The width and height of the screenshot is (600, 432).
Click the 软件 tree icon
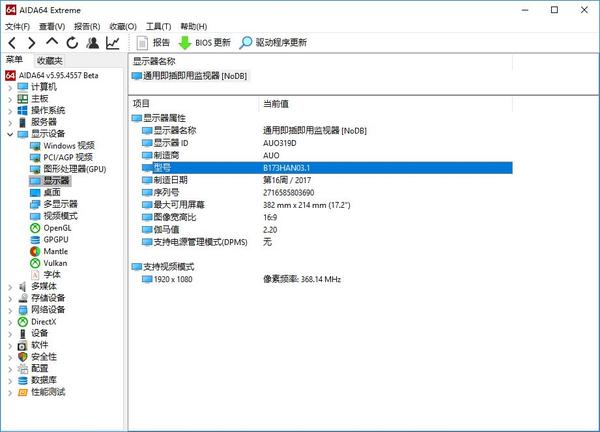tap(23, 346)
